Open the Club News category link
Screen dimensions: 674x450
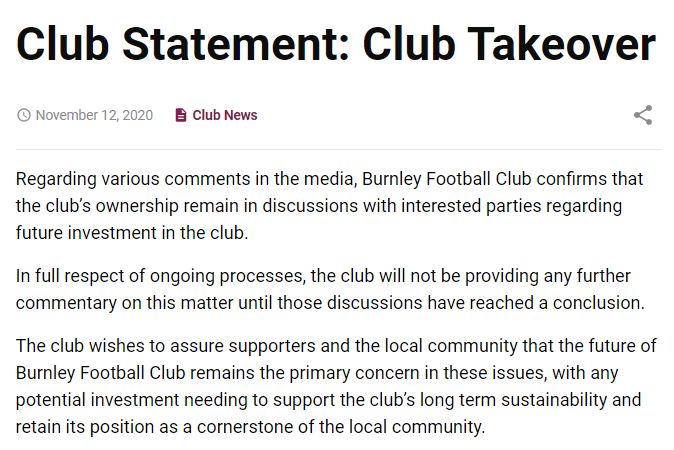(225, 115)
